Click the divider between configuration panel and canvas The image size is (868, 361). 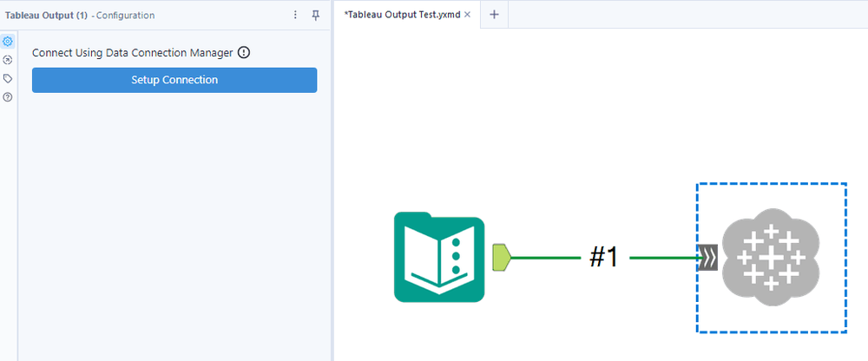[x=332, y=180]
